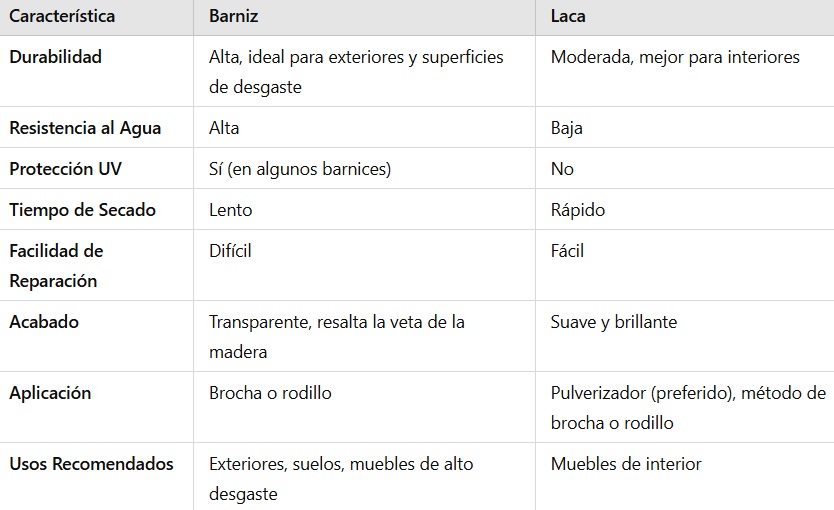Click the Característica column header
Viewport: 834px width, 510px height.
(62, 16)
